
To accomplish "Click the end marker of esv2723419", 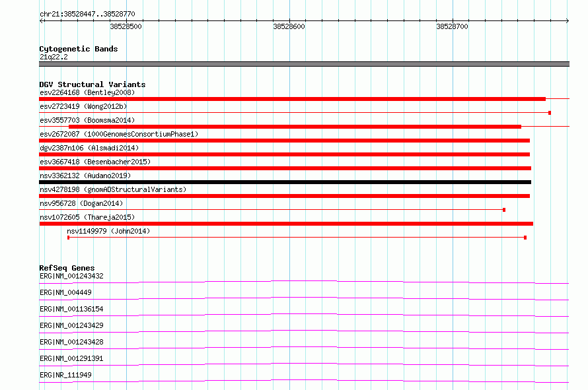I will (x=550, y=113).
